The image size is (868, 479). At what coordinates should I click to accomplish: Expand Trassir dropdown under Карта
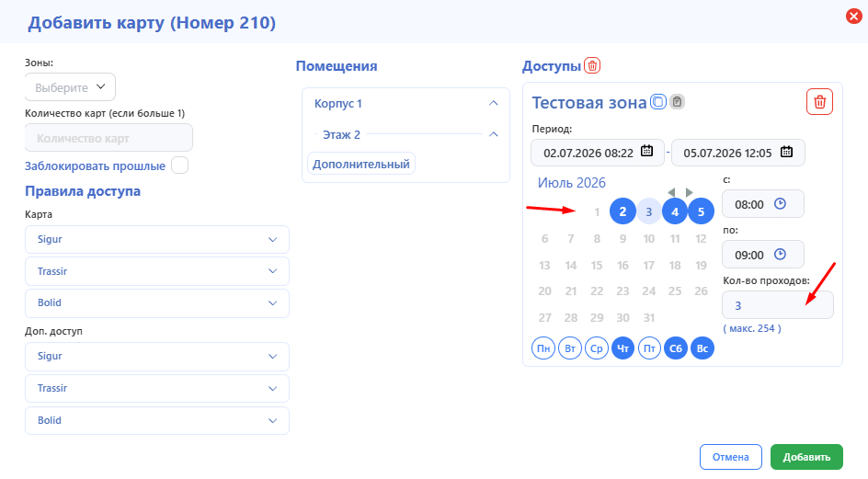pos(156,271)
